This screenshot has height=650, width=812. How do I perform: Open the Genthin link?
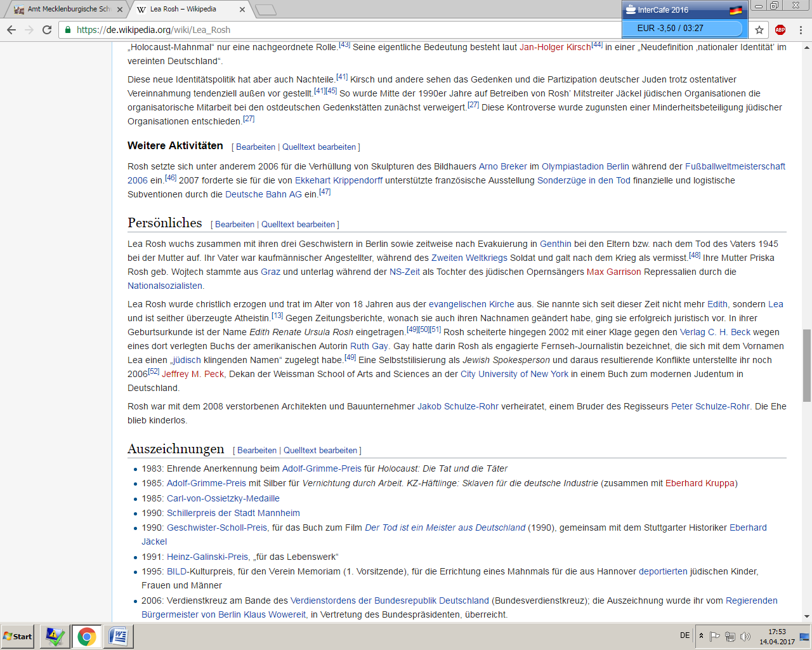coord(556,244)
